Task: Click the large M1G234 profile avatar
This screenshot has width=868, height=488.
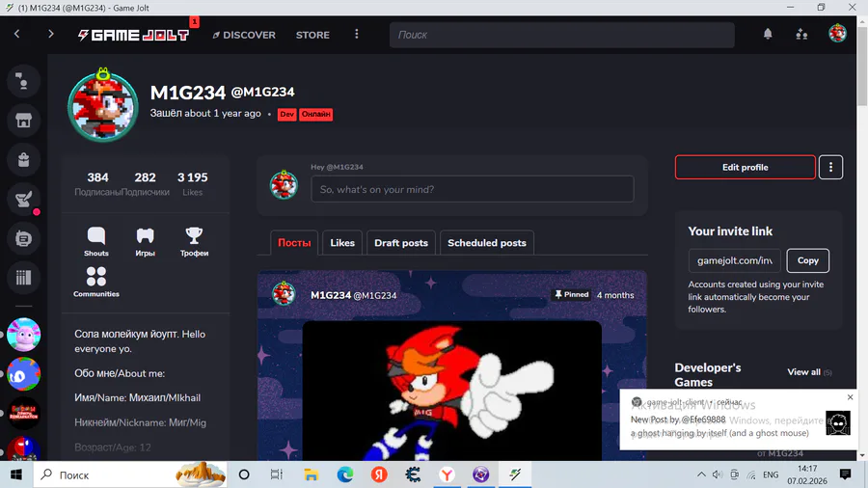Action: click(x=103, y=105)
